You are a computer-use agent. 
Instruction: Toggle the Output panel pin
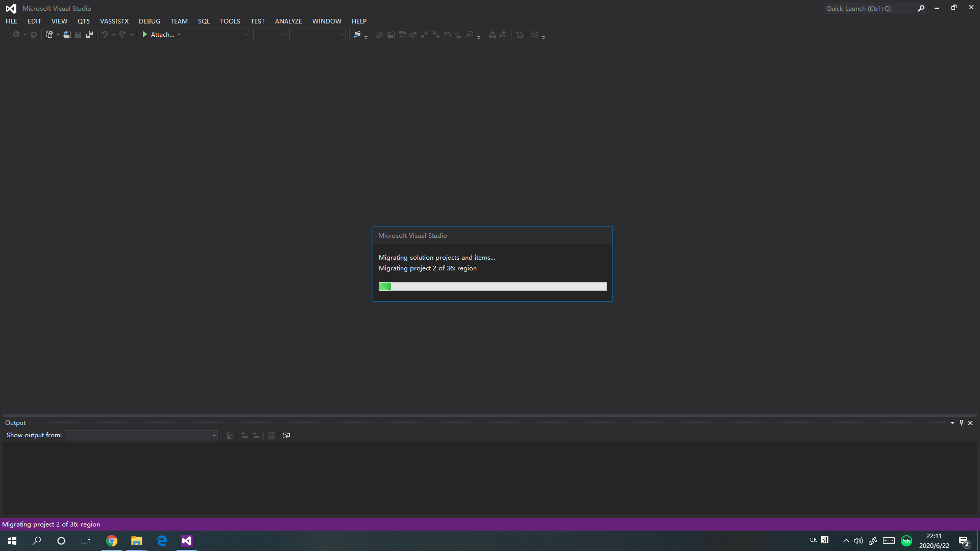961,422
